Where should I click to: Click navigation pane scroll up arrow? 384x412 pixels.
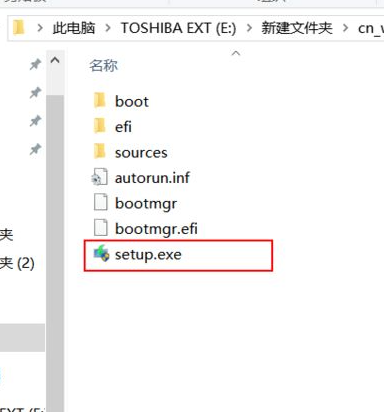tap(55, 61)
